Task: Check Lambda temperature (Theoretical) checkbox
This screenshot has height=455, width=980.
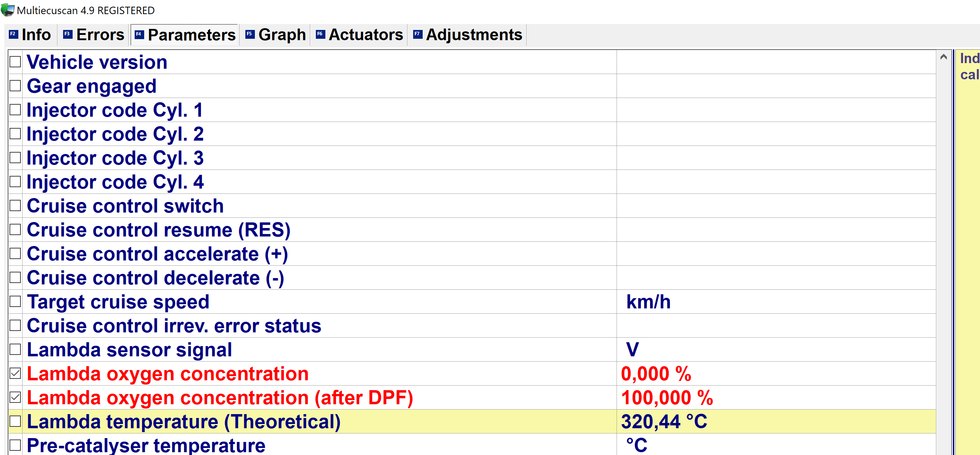Action: tap(15, 421)
